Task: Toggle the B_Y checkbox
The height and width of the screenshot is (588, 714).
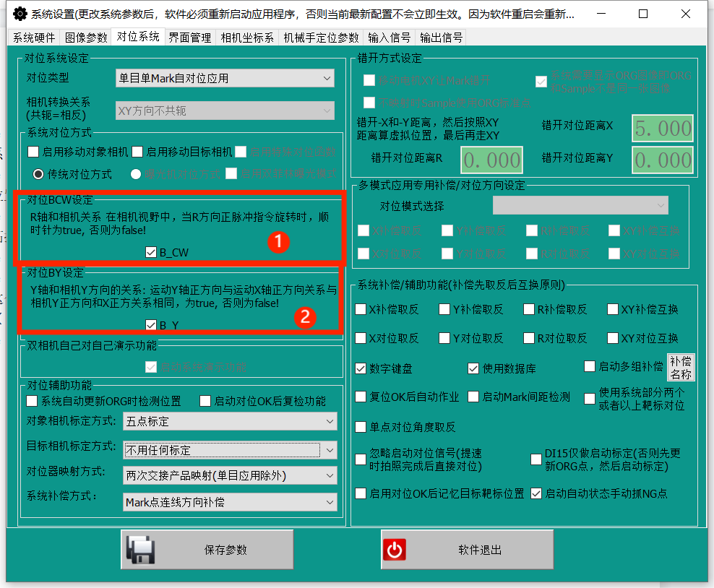Action: point(151,325)
